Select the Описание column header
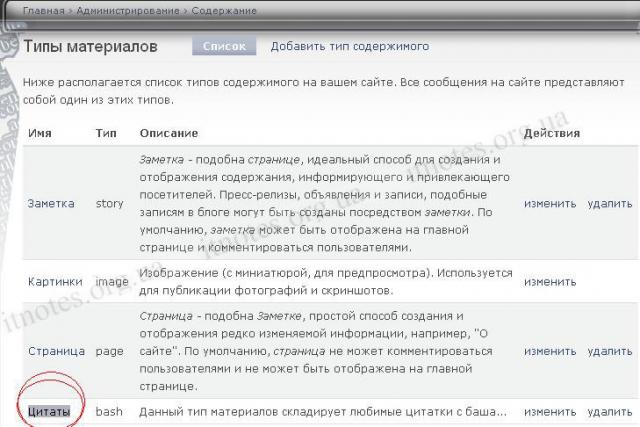The image size is (640, 427). point(169,133)
